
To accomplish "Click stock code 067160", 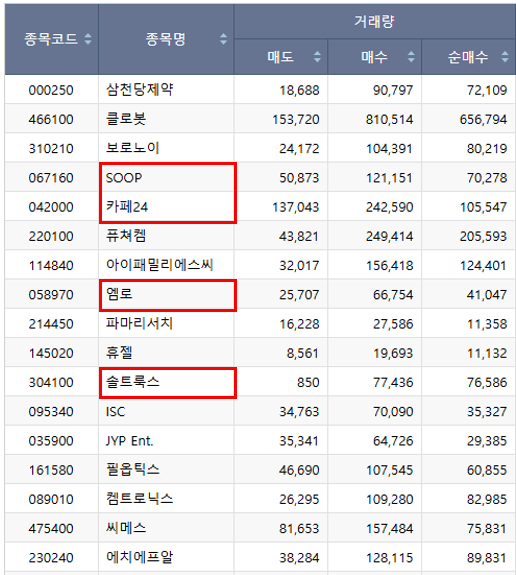I will [x=51, y=178].
